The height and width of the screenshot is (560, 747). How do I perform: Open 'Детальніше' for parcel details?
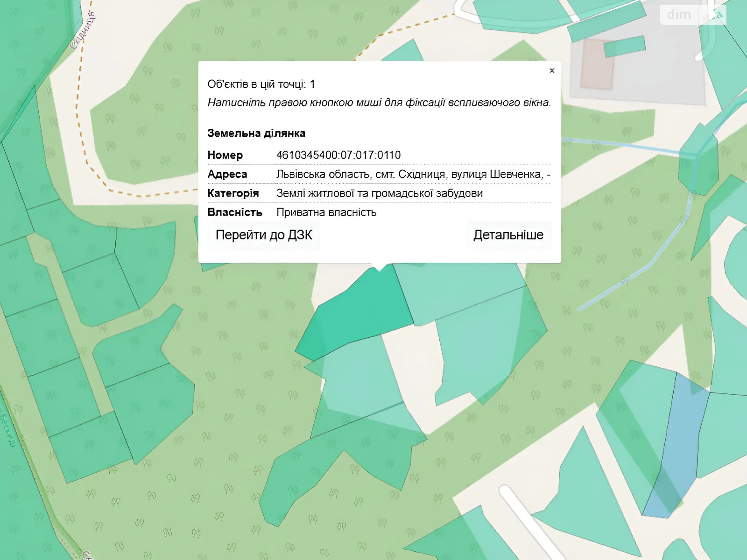click(x=508, y=235)
